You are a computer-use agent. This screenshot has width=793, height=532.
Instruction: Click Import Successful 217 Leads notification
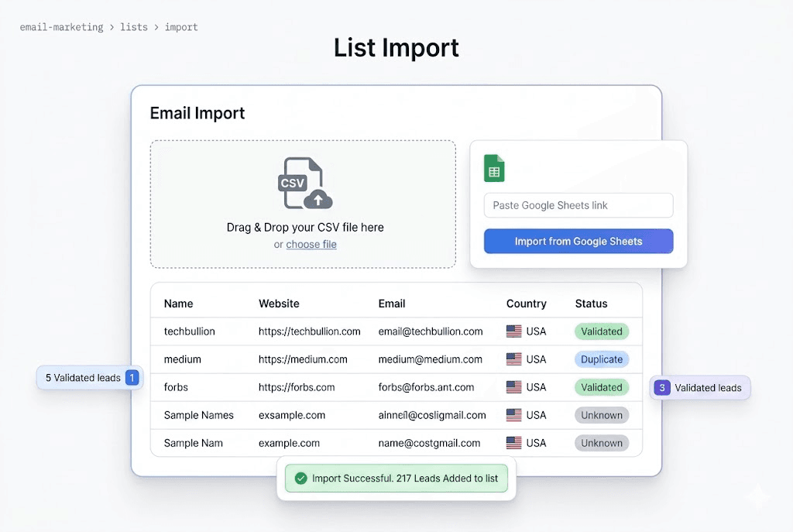396,479
